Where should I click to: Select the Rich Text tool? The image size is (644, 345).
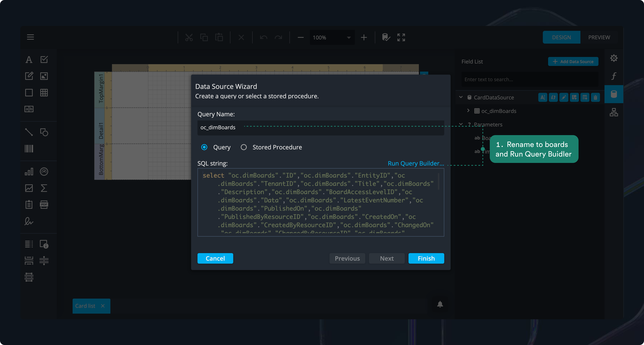[29, 76]
